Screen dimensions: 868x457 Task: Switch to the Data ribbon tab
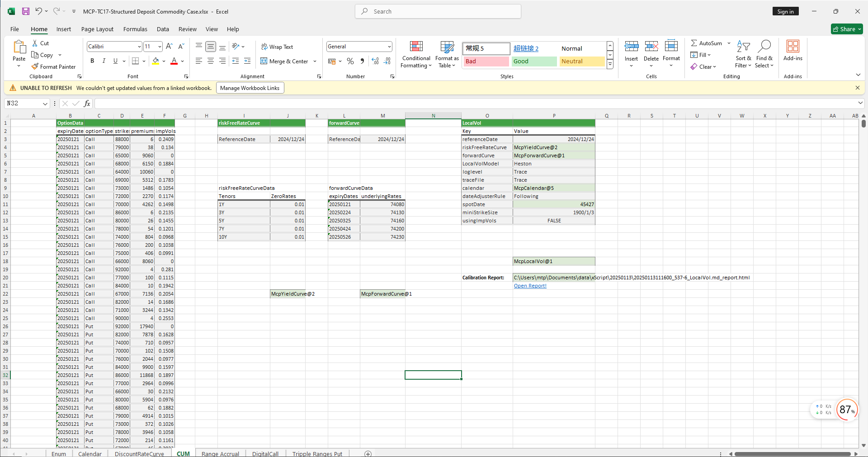pos(163,29)
